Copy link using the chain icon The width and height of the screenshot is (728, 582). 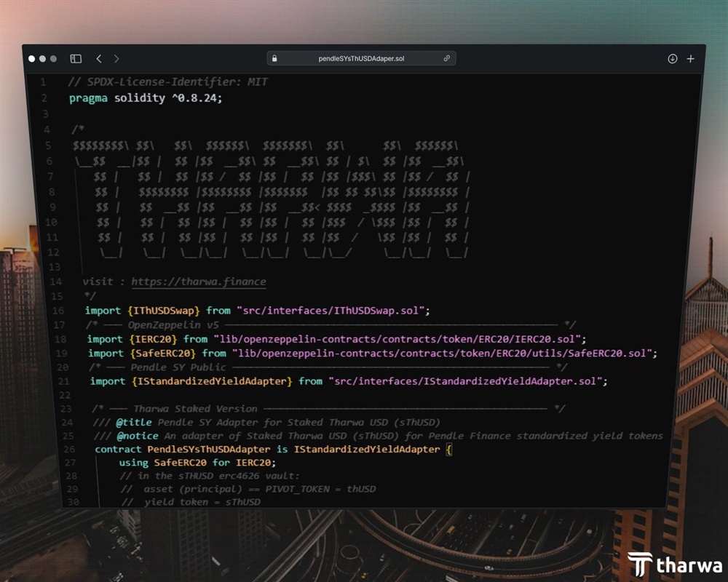click(x=447, y=58)
